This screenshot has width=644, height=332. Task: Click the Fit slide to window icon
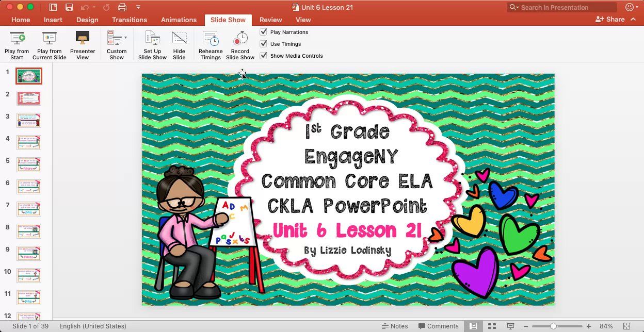(x=627, y=326)
